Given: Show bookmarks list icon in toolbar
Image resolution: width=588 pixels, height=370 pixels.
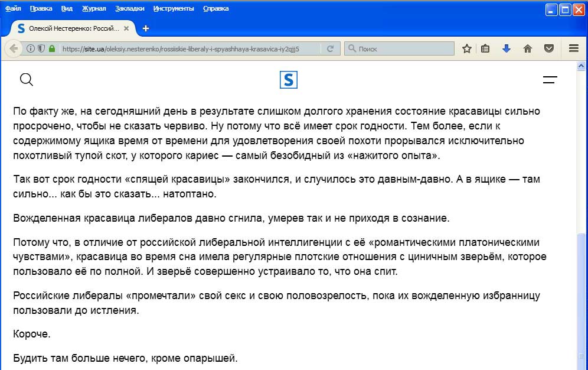Looking at the screenshot, I should (485, 48).
